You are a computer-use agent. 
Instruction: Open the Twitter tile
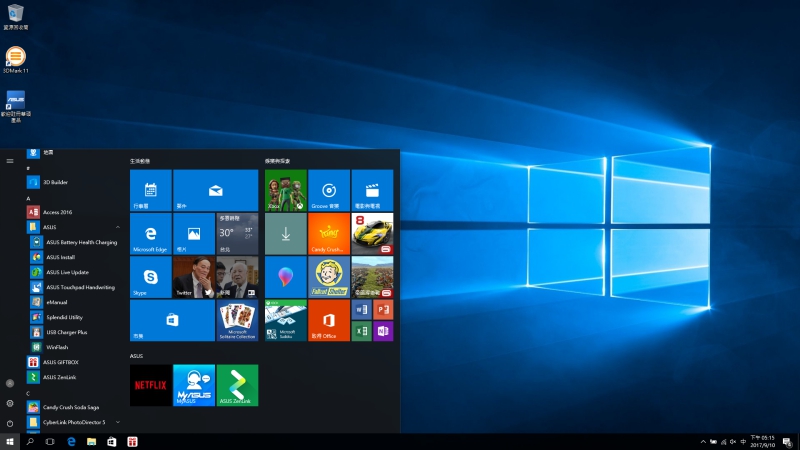click(194, 277)
